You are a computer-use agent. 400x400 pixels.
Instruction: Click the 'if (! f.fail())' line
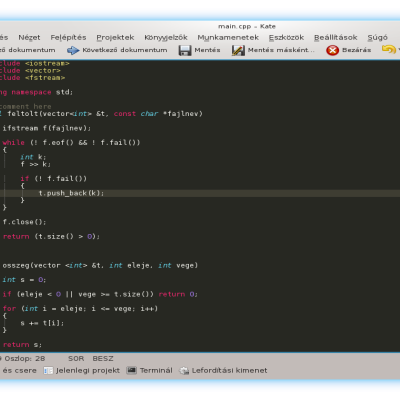click(53, 179)
